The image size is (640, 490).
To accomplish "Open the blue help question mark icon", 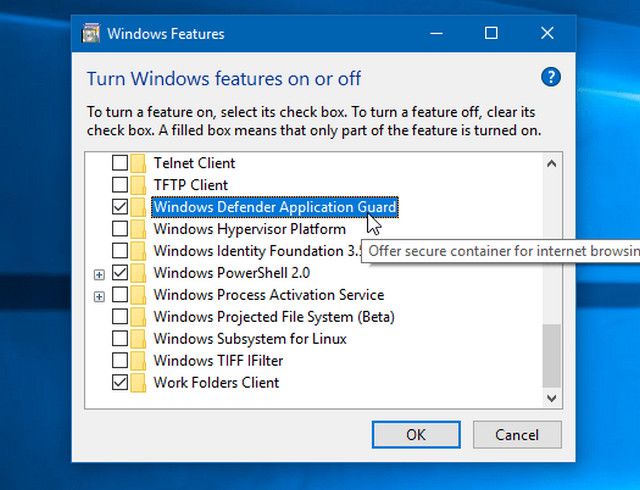I will tap(550, 77).
